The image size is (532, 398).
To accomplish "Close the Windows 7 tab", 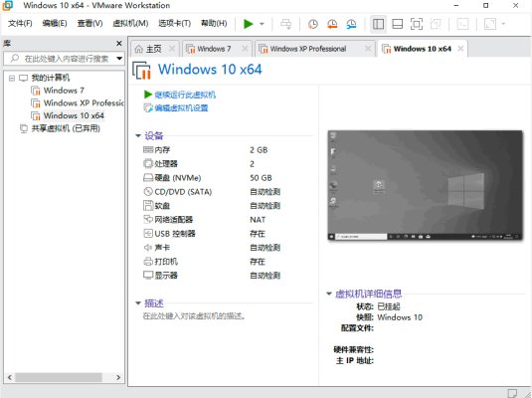I will 245,49.
